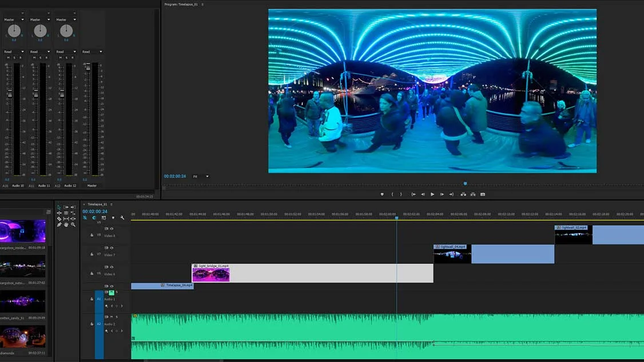Toggle eye visibility for Video 8 track
The image size is (644, 362).
click(112, 229)
